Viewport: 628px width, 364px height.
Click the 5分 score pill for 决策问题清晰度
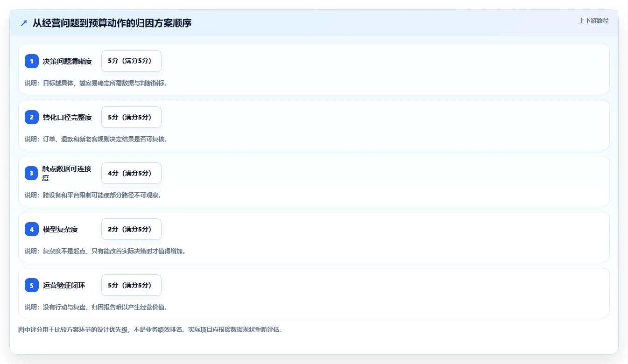[x=131, y=61]
